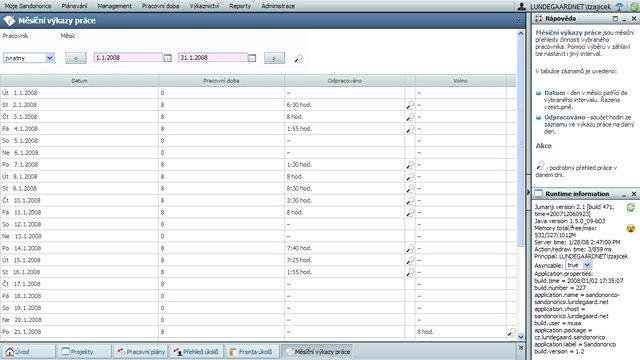
Task: Open Moje Sandonorico menu
Action: [x=28, y=6]
